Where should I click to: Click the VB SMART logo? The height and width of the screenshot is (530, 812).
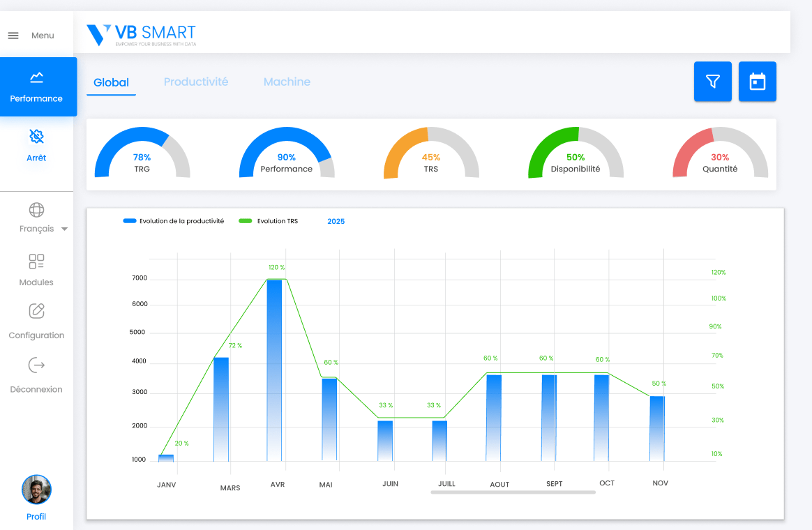141,34
